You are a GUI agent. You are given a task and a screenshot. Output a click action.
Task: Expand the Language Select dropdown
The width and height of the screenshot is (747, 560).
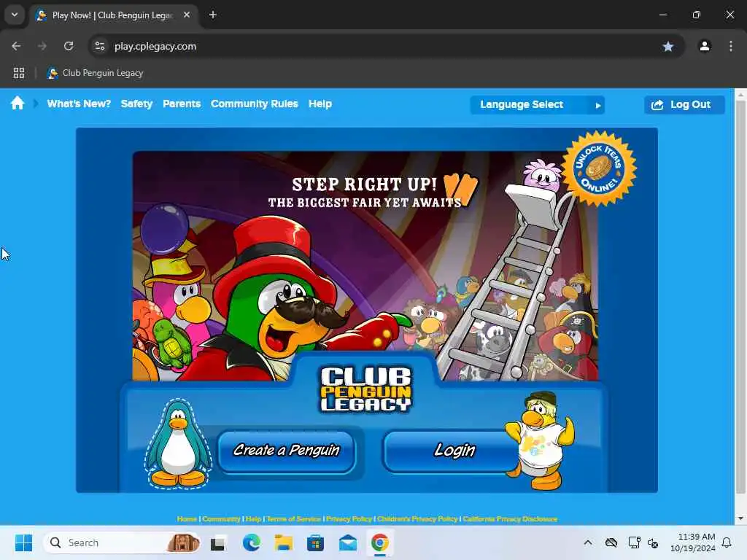(x=538, y=105)
